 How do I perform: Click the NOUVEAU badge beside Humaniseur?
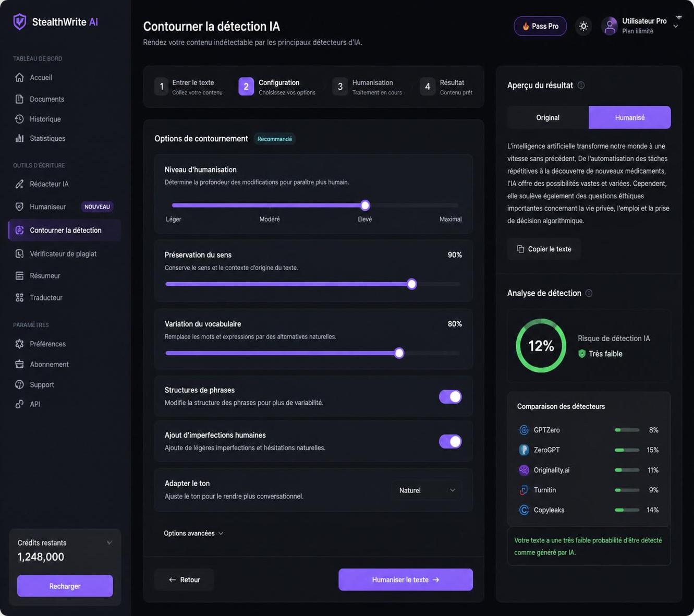coord(97,207)
